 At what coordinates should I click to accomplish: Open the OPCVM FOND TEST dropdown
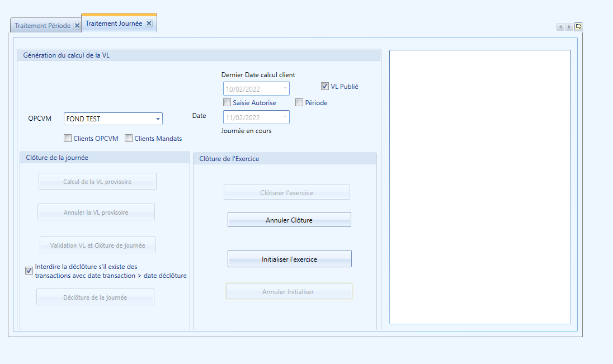(x=158, y=119)
